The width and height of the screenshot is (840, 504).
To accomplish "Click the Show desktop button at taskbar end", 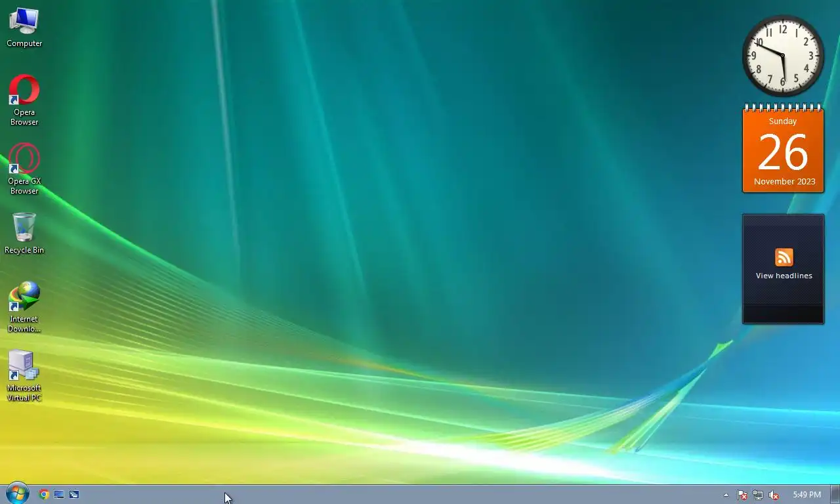I will [x=835, y=495].
